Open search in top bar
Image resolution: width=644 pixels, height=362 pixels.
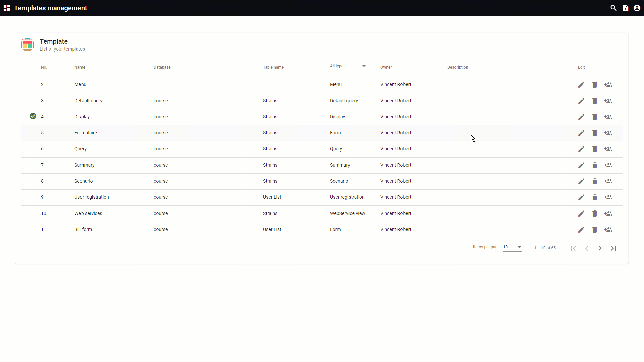[x=613, y=8]
